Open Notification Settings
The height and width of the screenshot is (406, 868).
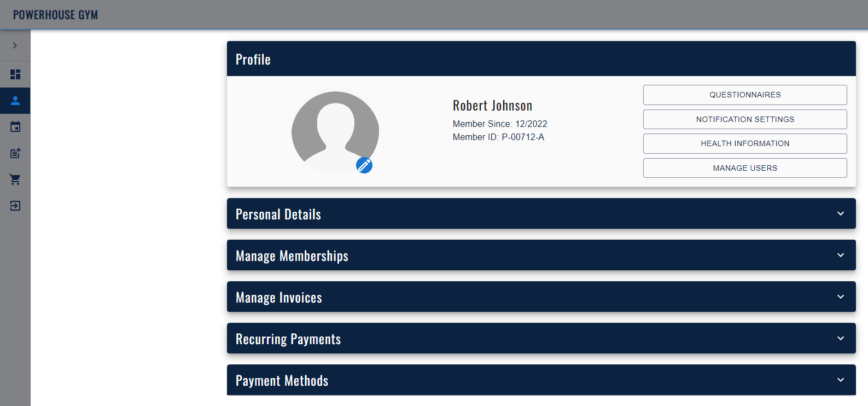click(745, 119)
